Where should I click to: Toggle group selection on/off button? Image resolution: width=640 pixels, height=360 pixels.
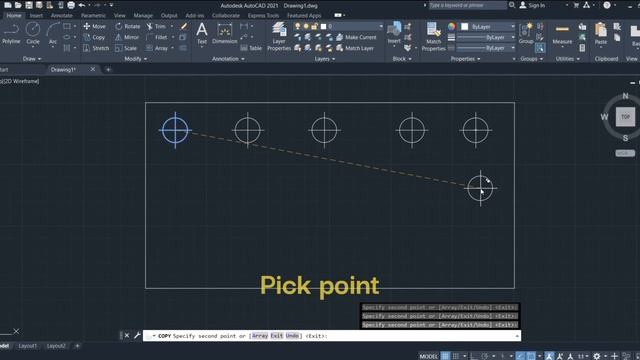coord(540,48)
